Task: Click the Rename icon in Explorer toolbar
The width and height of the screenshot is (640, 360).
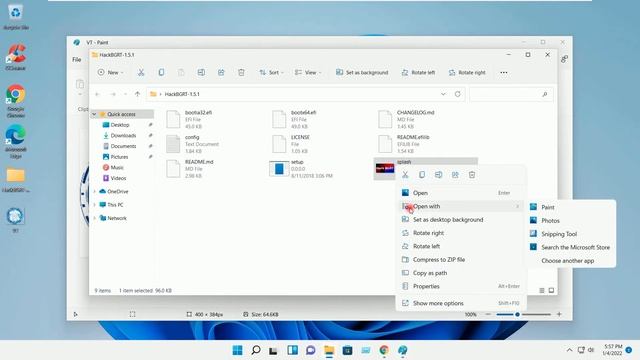Action: [x=201, y=72]
